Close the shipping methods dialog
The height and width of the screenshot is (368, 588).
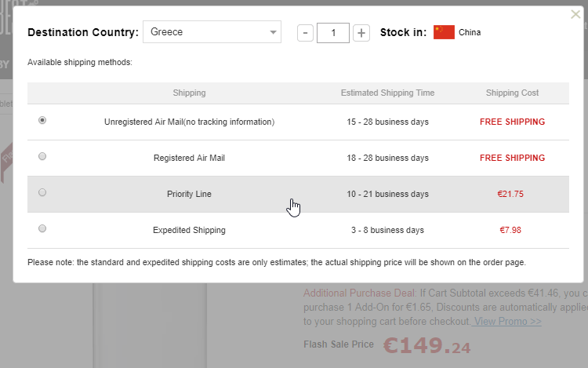click(575, 14)
